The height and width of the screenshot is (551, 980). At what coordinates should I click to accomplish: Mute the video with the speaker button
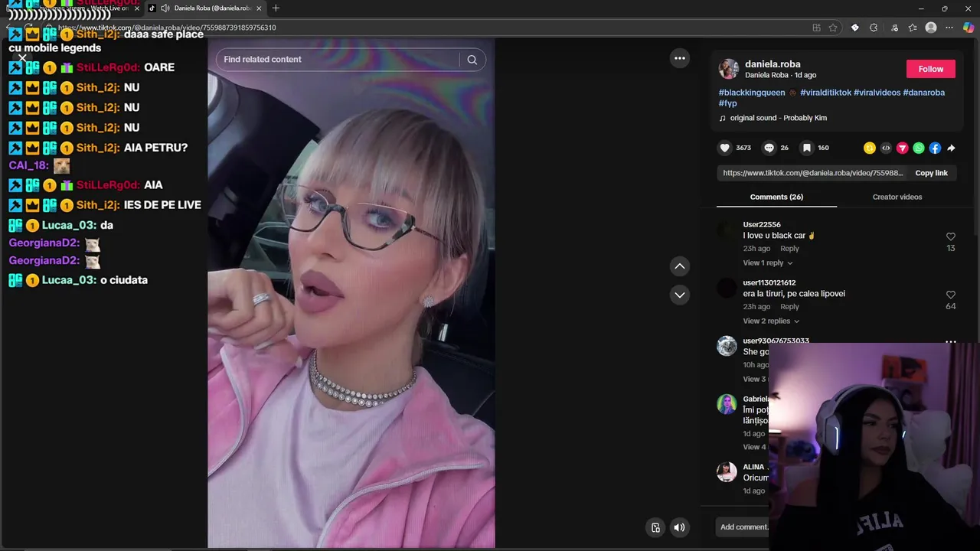point(679,527)
